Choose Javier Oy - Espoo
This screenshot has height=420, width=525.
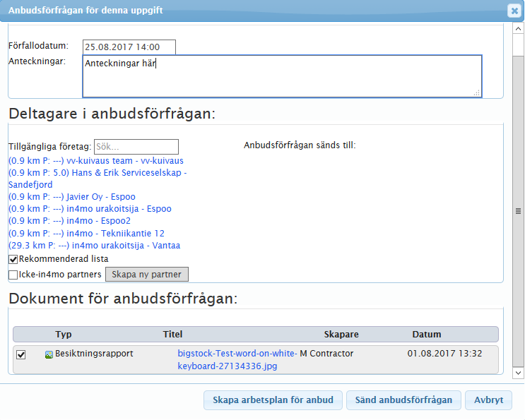pyautogui.click(x=72, y=197)
